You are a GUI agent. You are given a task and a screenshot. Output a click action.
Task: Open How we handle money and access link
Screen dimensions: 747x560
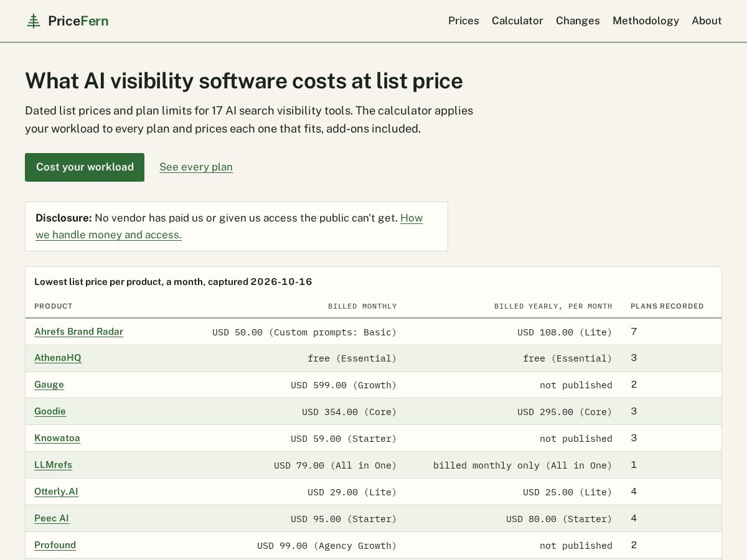pos(229,226)
